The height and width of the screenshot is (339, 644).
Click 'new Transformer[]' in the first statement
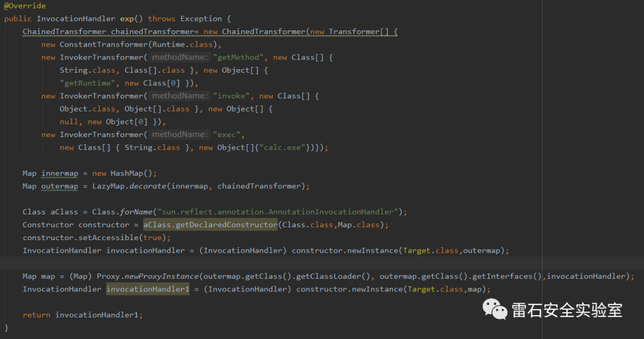[349, 32]
